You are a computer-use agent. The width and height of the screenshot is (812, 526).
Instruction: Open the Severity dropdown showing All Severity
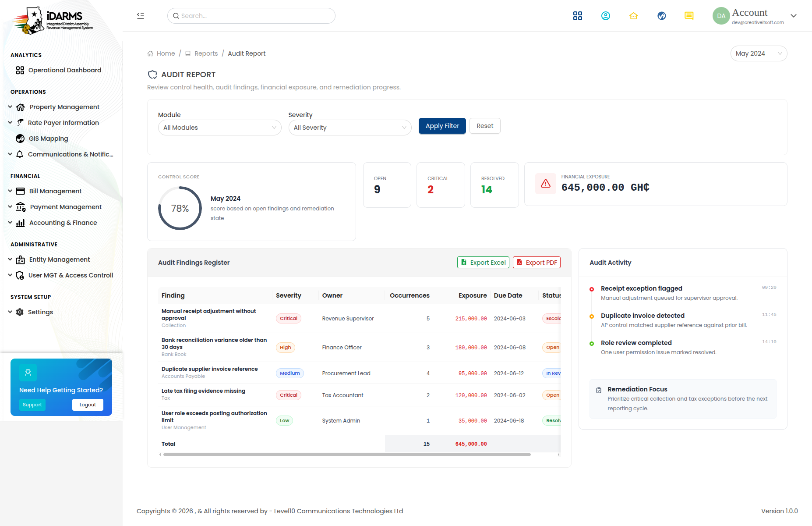(x=350, y=128)
